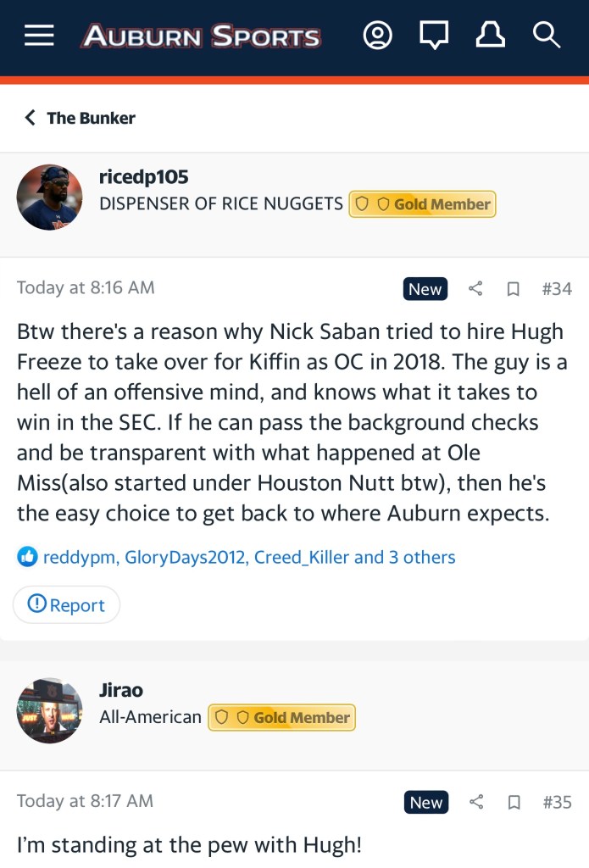Open post permalink #35
The height and width of the screenshot is (868, 589).
[557, 802]
